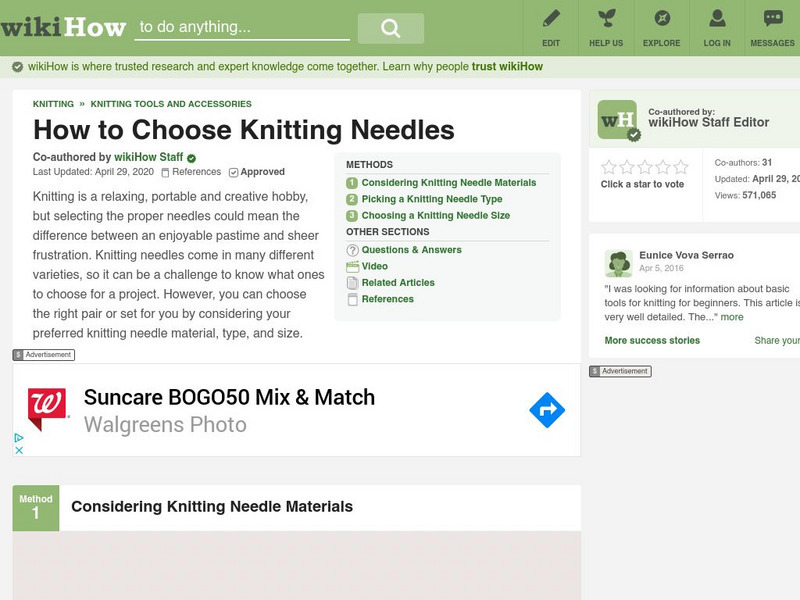Click the wikiHow Staff Editor avatar
The width and height of the screenshot is (800, 600).
(x=617, y=120)
